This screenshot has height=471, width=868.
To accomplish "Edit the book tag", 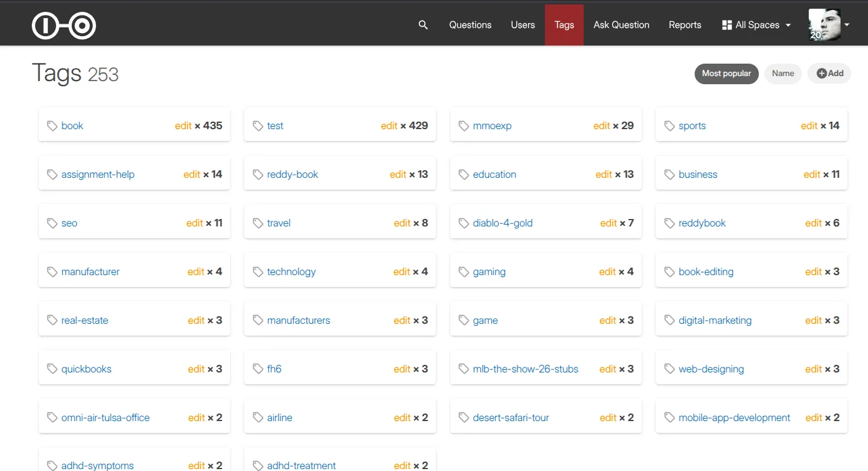I will pos(183,126).
